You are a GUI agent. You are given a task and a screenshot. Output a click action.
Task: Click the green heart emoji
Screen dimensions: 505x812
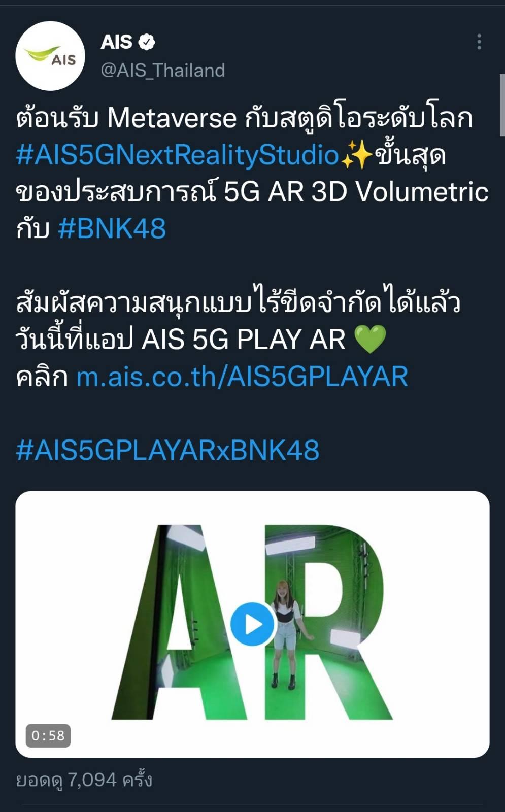point(370,340)
